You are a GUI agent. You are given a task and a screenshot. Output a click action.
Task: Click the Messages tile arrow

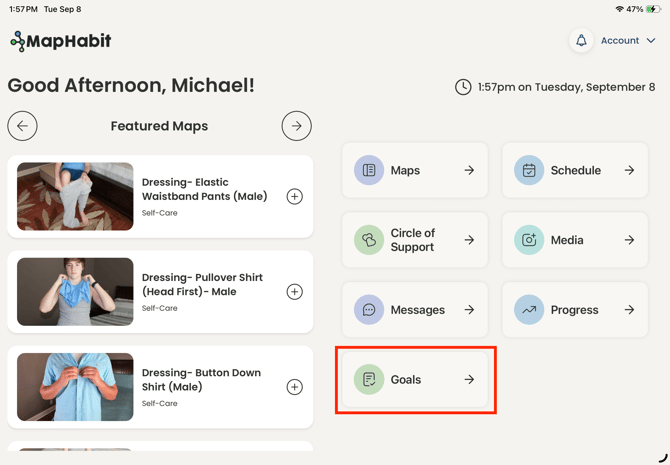coord(469,309)
